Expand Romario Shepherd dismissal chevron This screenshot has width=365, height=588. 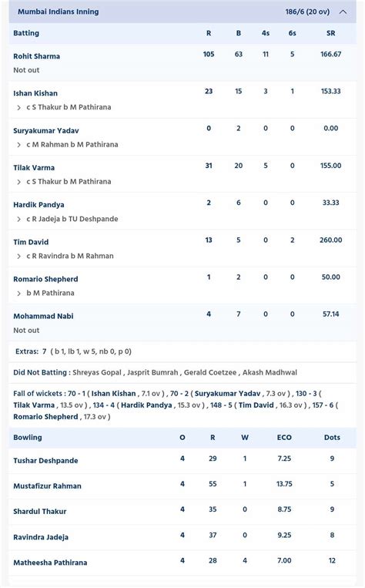point(18,294)
